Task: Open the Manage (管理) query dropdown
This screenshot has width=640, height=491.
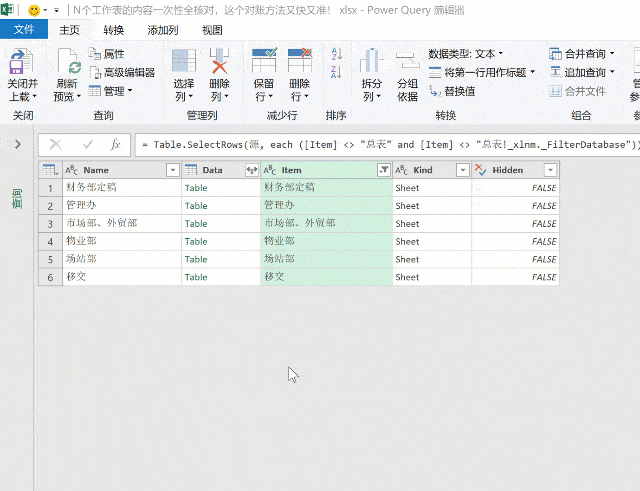Action: (x=111, y=91)
